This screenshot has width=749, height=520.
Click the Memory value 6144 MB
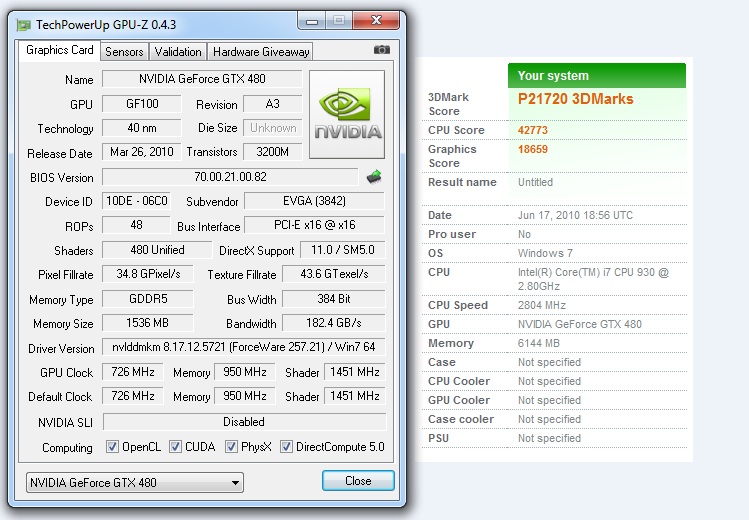(x=538, y=343)
